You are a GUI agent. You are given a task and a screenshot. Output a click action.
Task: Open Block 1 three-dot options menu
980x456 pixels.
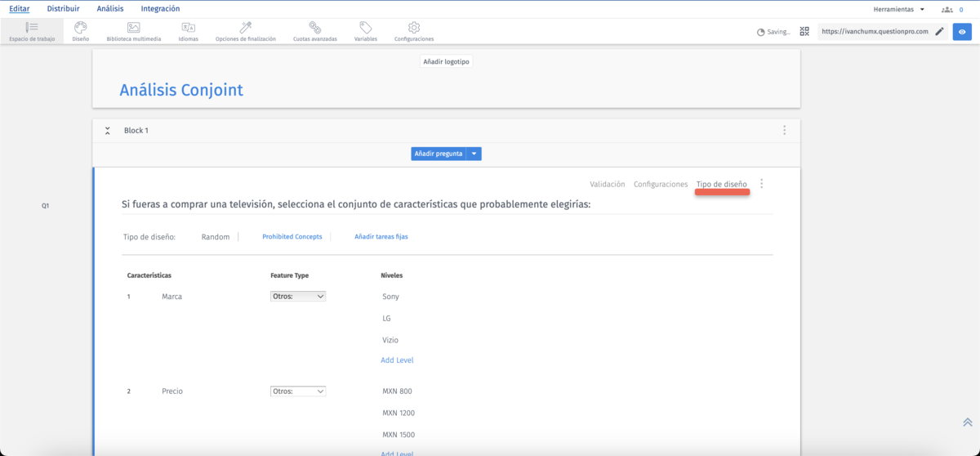pyautogui.click(x=784, y=131)
